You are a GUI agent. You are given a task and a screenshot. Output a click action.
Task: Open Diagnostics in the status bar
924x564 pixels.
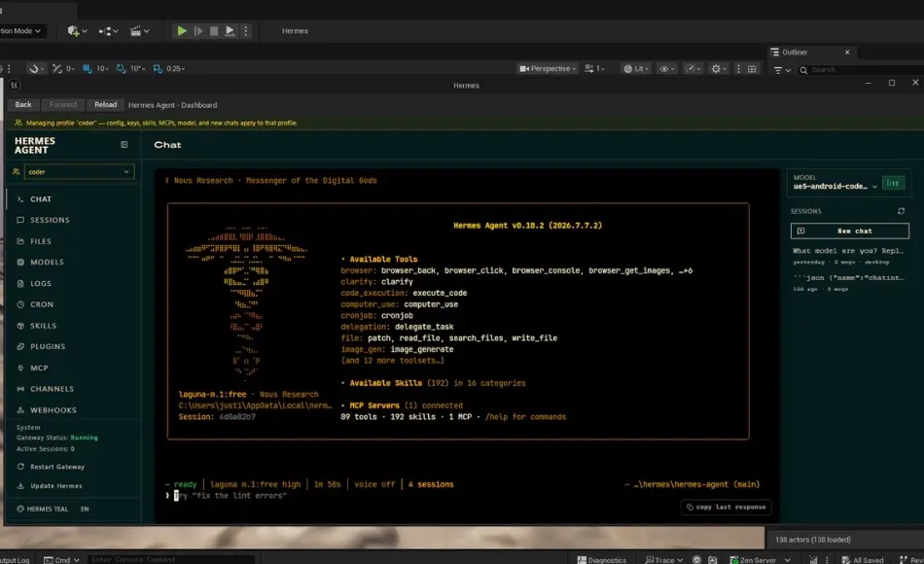click(602, 560)
